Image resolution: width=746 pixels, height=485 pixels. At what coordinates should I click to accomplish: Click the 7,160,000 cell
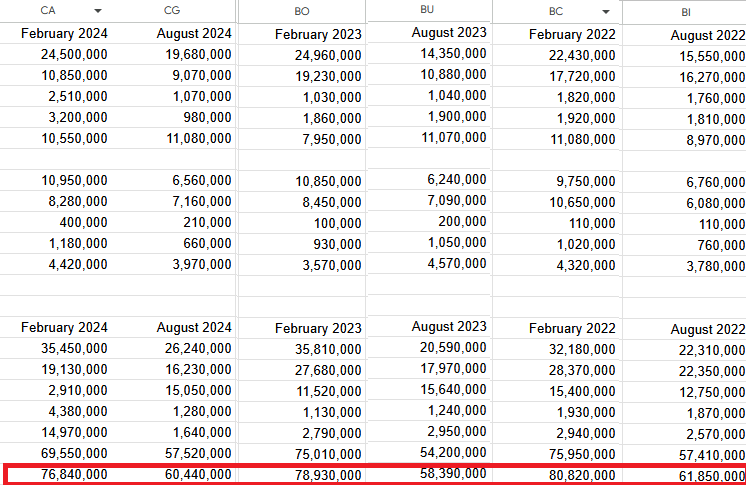click(x=202, y=201)
